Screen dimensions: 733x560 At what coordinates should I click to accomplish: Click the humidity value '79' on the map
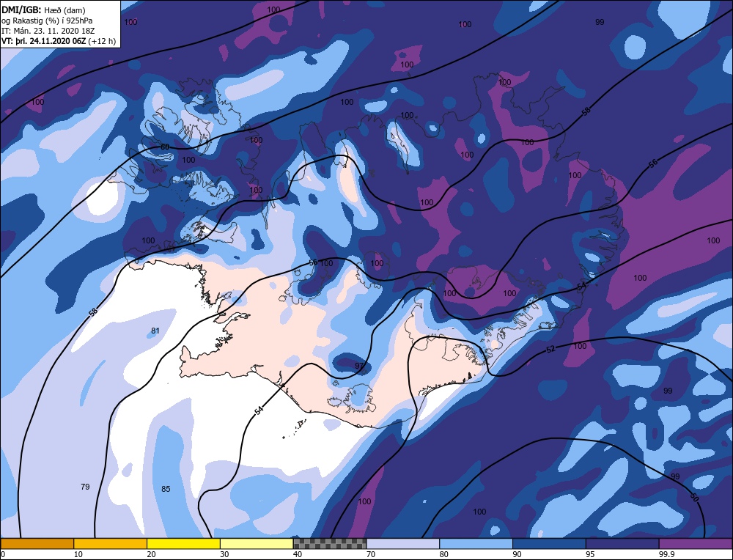pyautogui.click(x=85, y=487)
